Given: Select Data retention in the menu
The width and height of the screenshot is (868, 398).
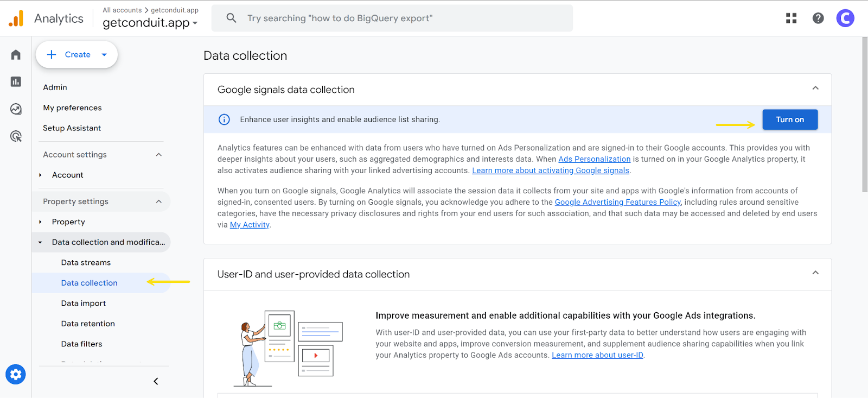Looking at the screenshot, I should point(88,324).
